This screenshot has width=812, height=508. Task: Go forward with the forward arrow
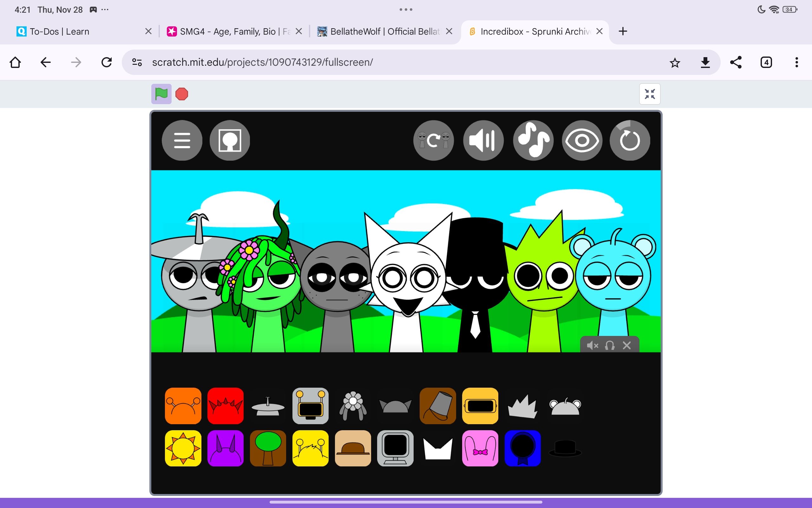[76, 63]
